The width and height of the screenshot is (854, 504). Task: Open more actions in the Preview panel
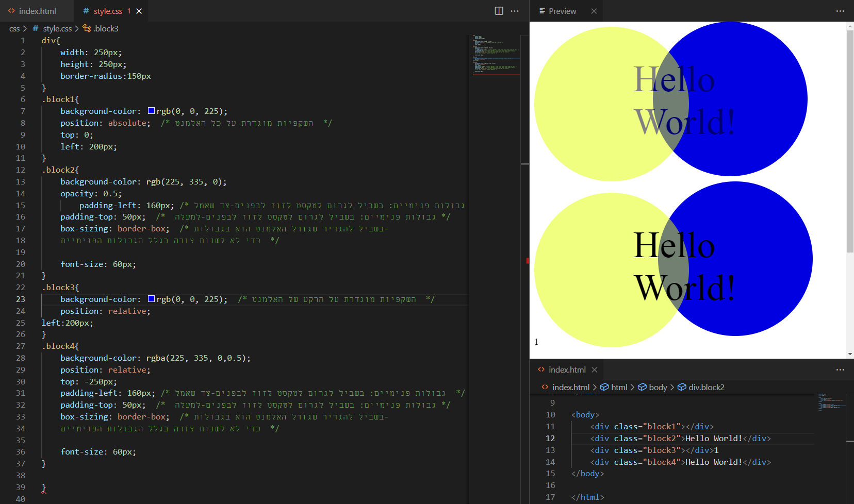coord(840,11)
